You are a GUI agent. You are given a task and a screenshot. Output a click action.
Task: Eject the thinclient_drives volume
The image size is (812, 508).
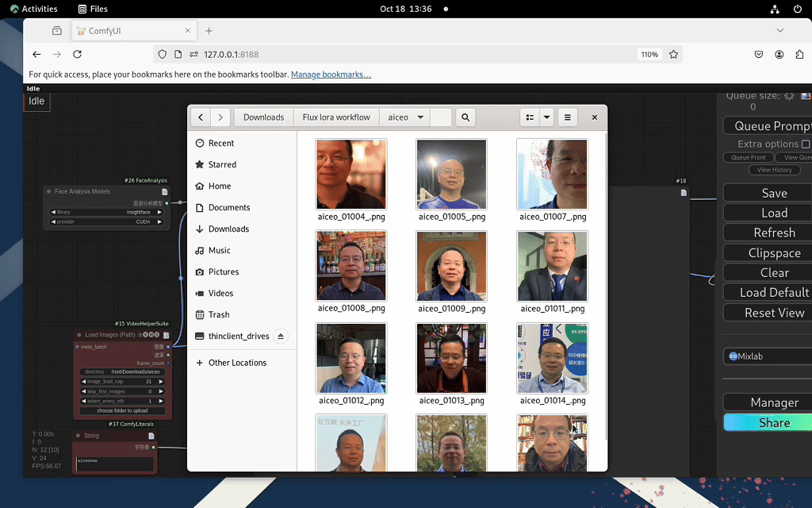tap(280, 336)
